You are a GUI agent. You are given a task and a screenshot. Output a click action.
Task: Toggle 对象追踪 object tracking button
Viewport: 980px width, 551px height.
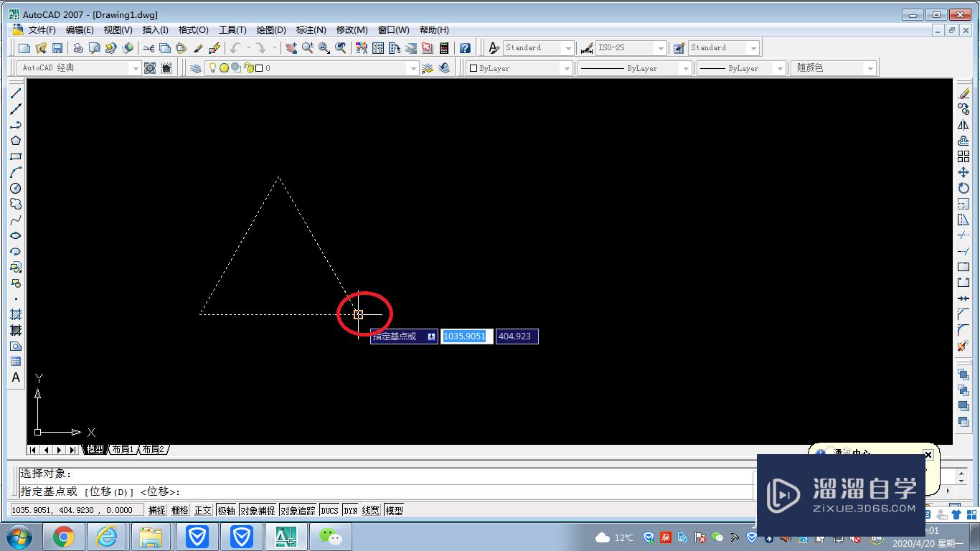(298, 510)
